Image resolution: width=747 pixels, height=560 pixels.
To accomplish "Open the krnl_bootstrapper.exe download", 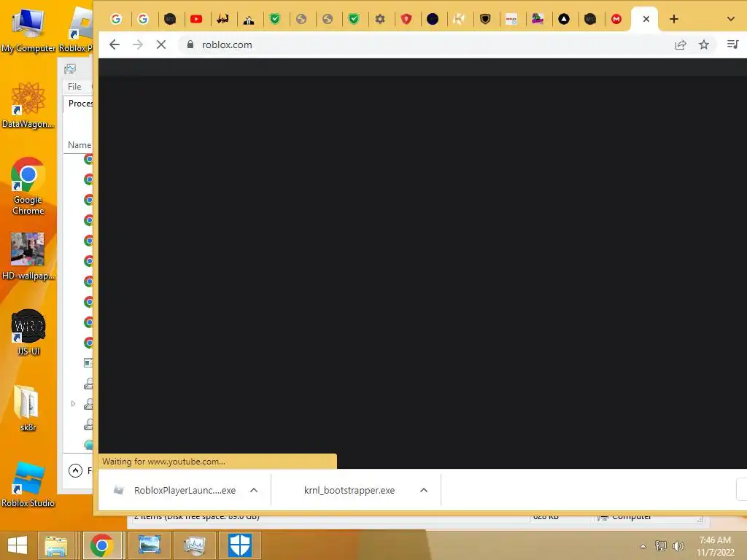I will tap(349, 490).
